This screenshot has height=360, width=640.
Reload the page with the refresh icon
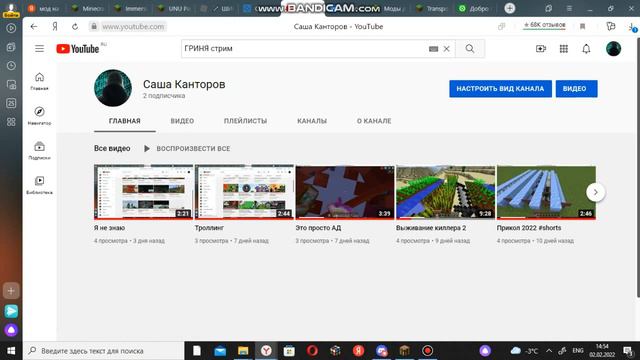(75, 27)
